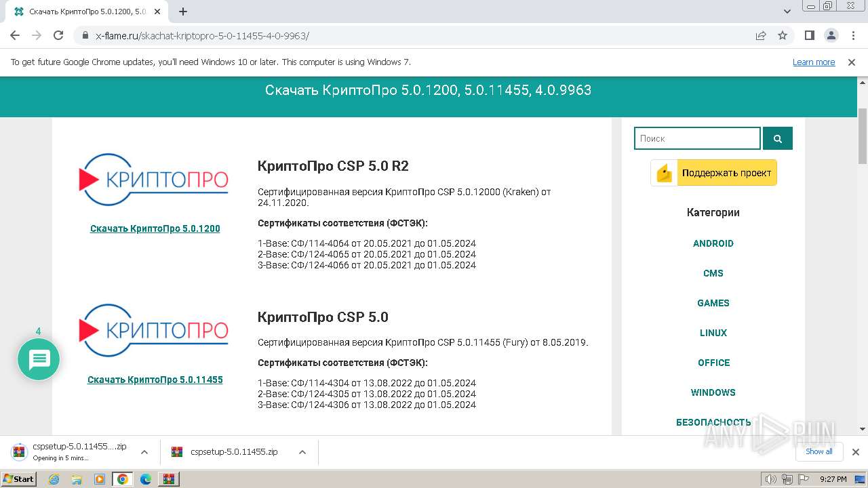Go back to the previous page

tap(15, 35)
